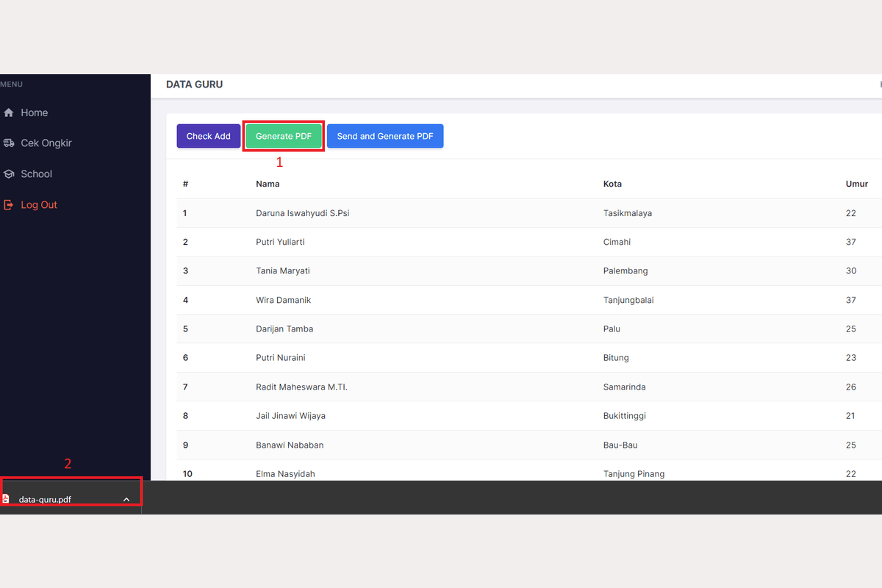Open the downloaded data-guru.pdf file
This screenshot has height=588, width=882.
[45, 499]
